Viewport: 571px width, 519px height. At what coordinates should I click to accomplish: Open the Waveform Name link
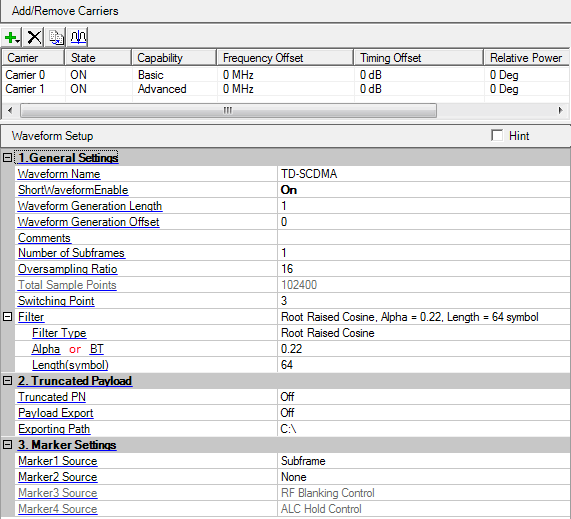coord(59,174)
